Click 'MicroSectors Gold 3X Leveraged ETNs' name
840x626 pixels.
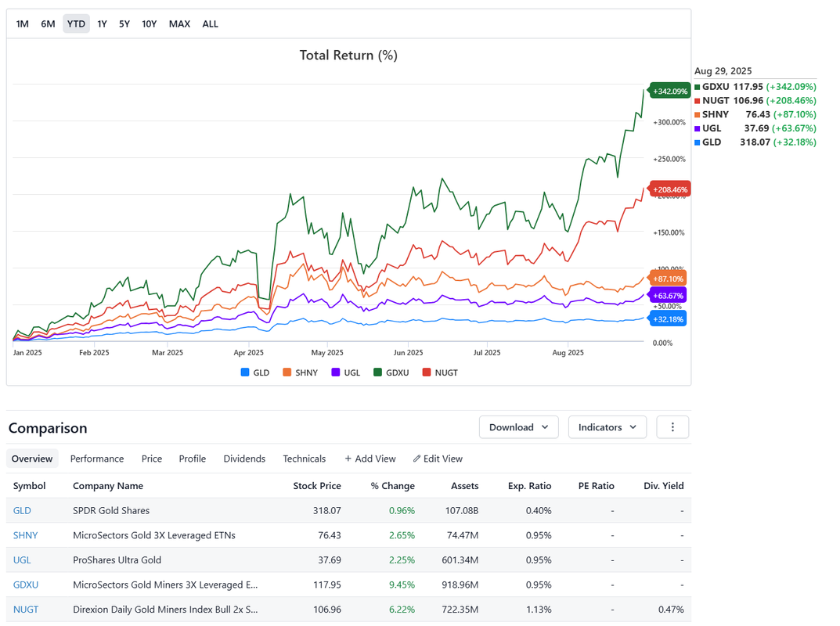(x=153, y=535)
